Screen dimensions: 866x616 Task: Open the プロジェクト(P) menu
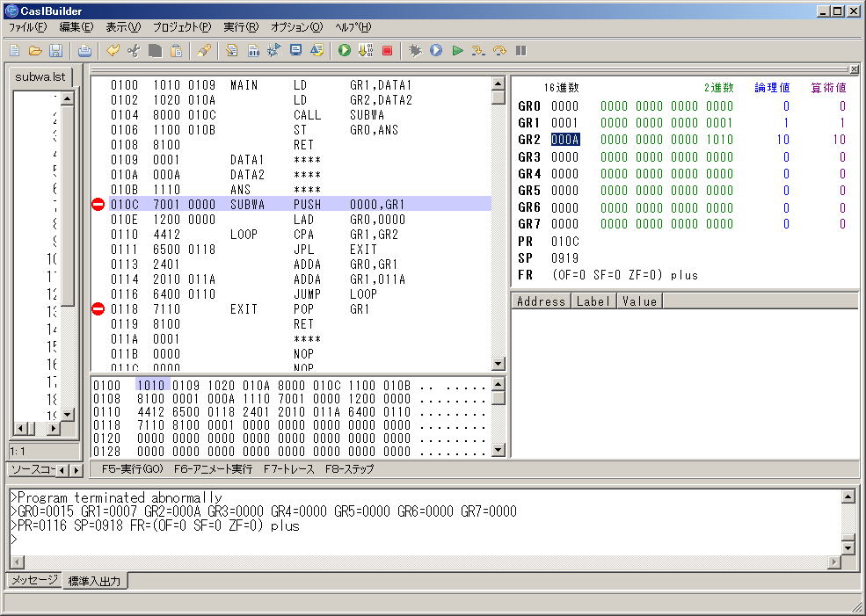click(181, 27)
